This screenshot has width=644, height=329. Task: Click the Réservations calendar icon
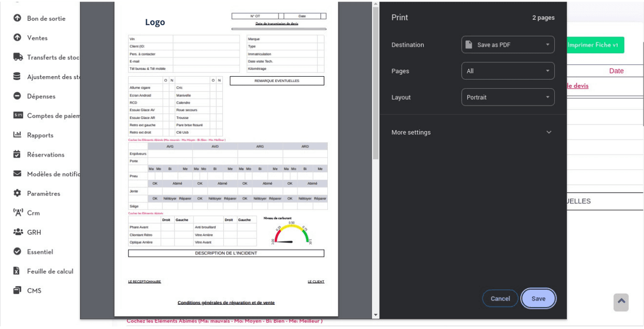17,155
